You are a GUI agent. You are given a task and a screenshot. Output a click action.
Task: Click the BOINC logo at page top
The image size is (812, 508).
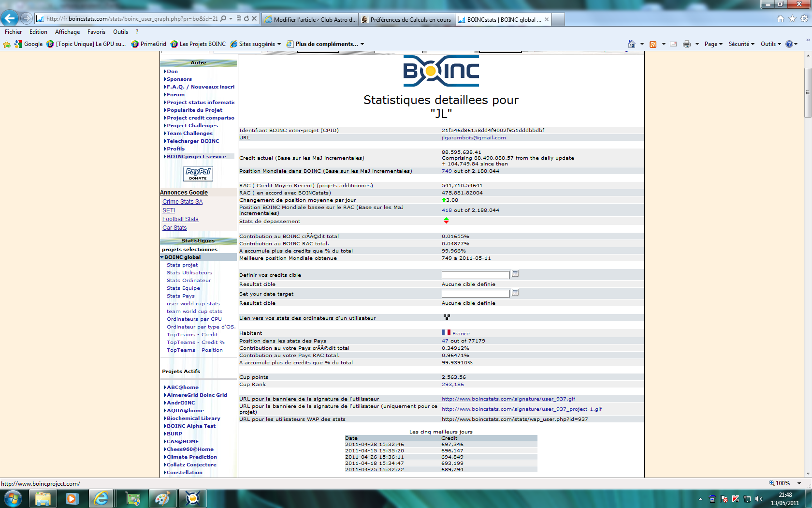pos(441,71)
